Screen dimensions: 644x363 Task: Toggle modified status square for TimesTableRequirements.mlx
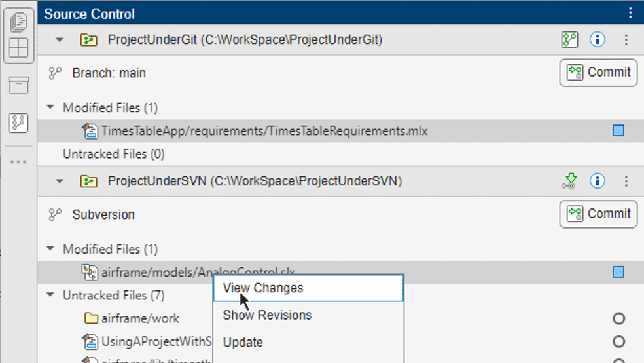tap(618, 131)
